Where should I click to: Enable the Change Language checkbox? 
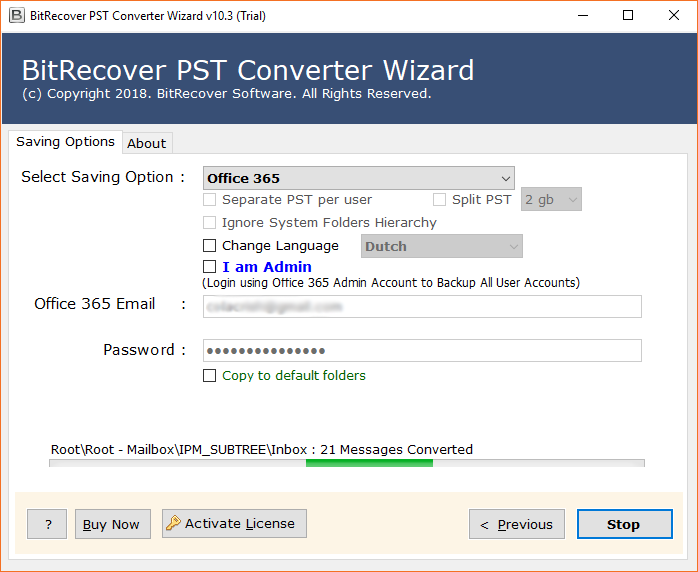click(209, 245)
